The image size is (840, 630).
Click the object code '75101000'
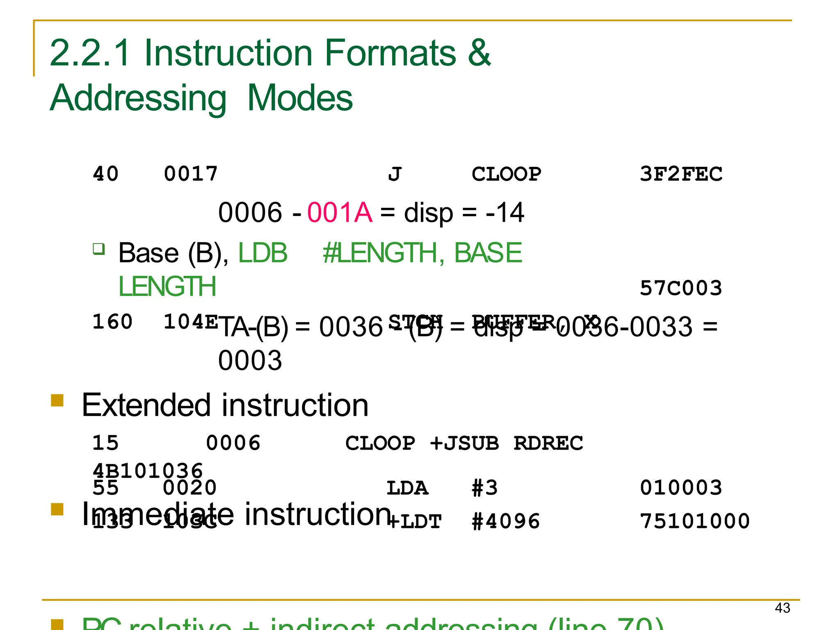(x=695, y=521)
